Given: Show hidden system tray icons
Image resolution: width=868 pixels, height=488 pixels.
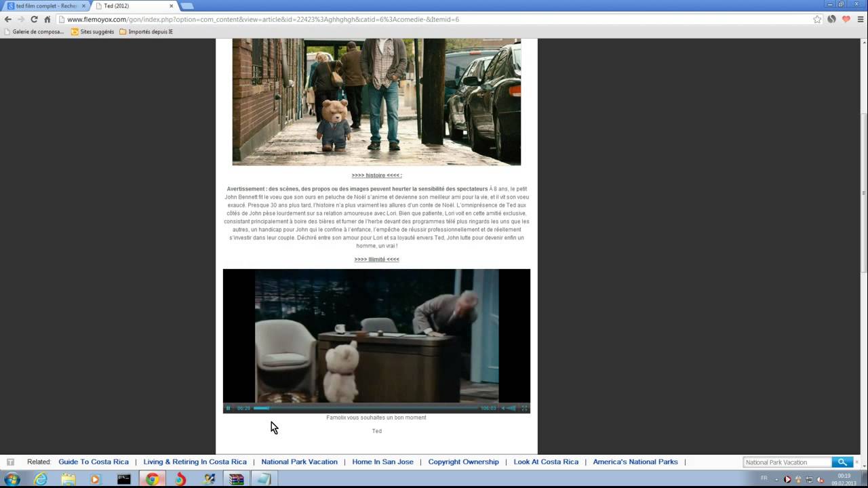Looking at the screenshot, I should coord(776,479).
